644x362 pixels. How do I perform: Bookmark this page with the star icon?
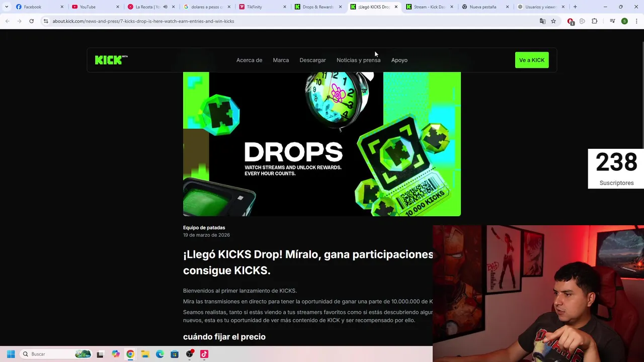click(x=553, y=21)
